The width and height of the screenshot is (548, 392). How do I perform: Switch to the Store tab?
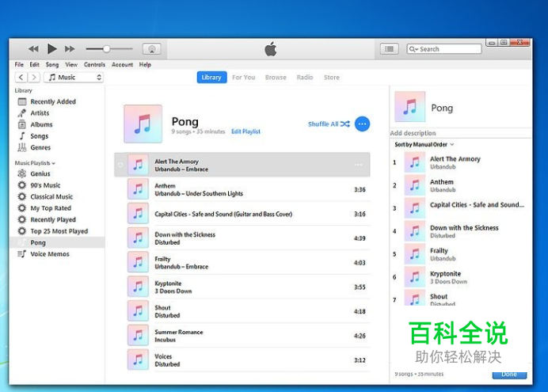pos(332,78)
